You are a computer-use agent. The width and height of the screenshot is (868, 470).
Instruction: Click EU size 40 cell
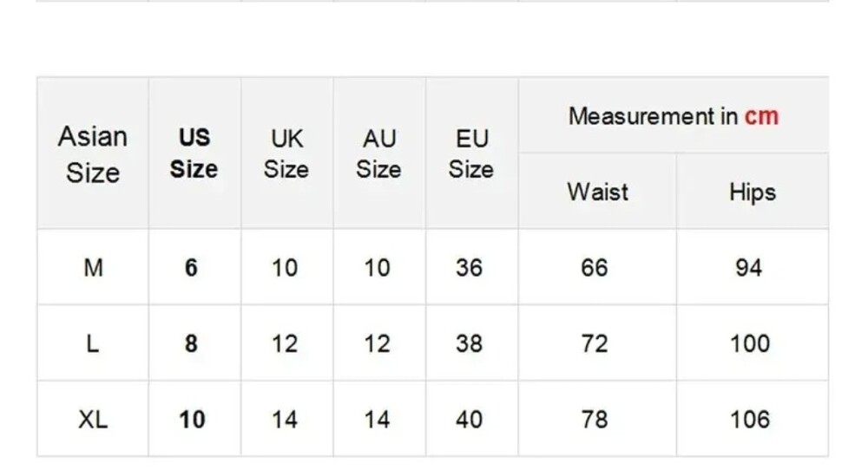[x=469, y=420]
